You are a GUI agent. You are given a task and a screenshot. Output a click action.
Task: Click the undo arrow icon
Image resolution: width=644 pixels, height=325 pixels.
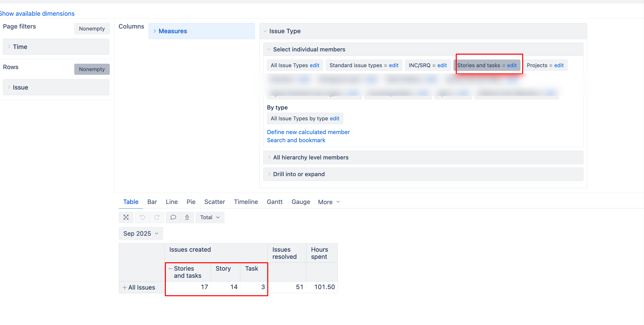pyautogui.click(x=142, y=217)
